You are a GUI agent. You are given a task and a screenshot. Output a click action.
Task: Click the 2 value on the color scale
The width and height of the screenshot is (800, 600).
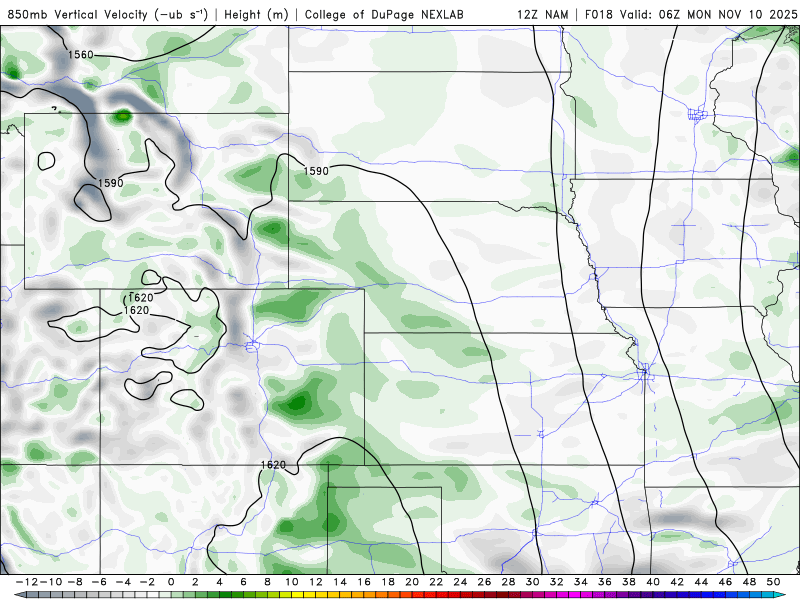point(195,582)
